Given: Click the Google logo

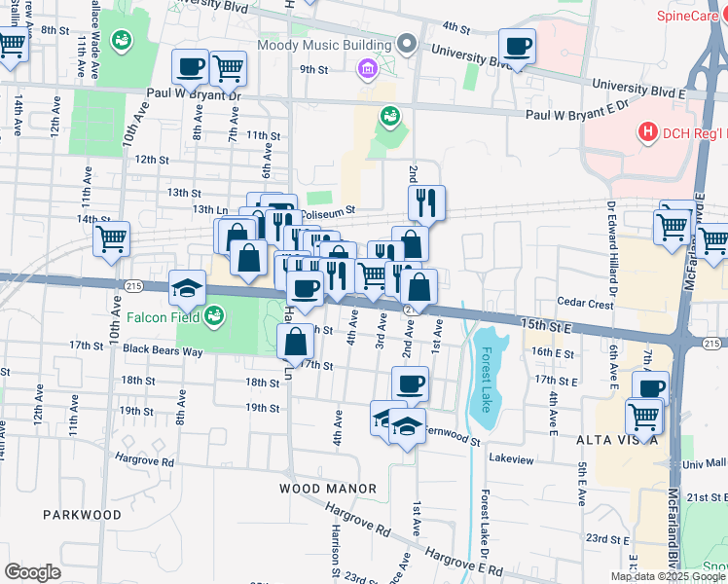Looking at the screenshot, I should (32, 572).
